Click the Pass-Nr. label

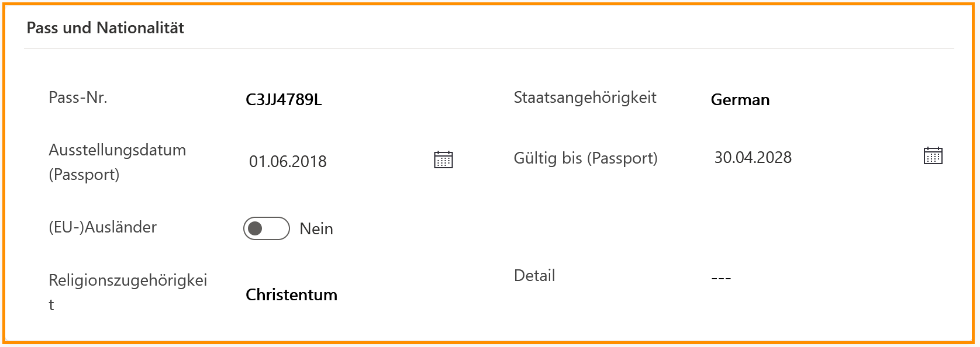pos(78,98)
